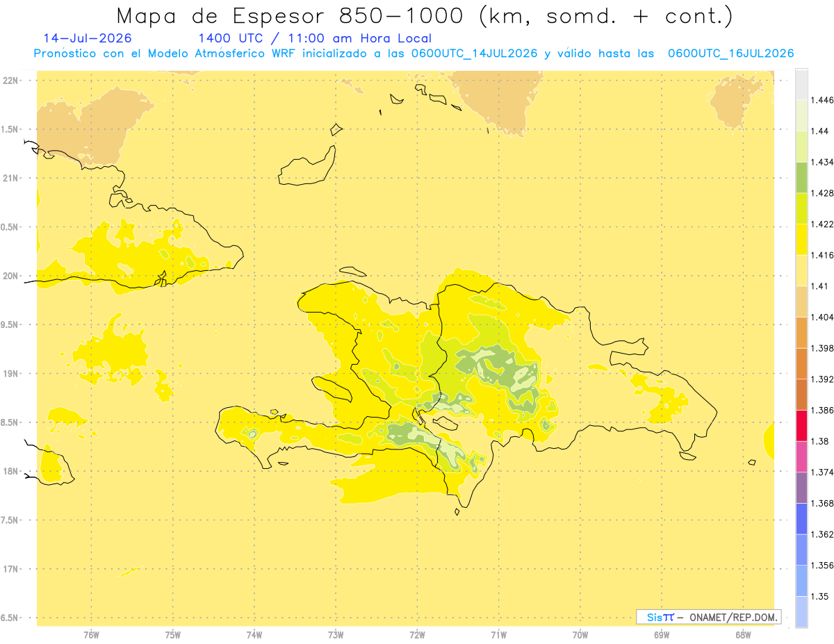Select the date label '14-Jul-2026'

click(88, 39)
